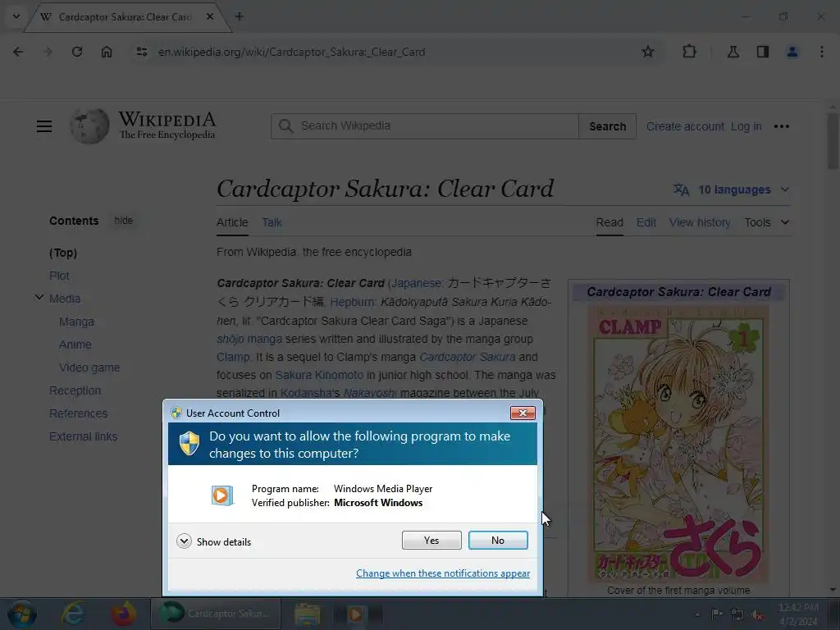
Task: Open Log in link
Action: click(746, 126)
